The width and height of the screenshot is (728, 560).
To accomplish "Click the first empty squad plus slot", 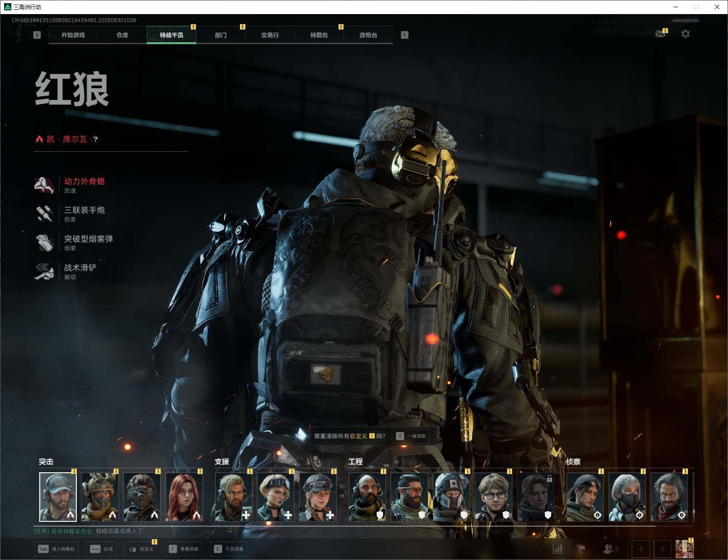I will click(x=640, y=549).
